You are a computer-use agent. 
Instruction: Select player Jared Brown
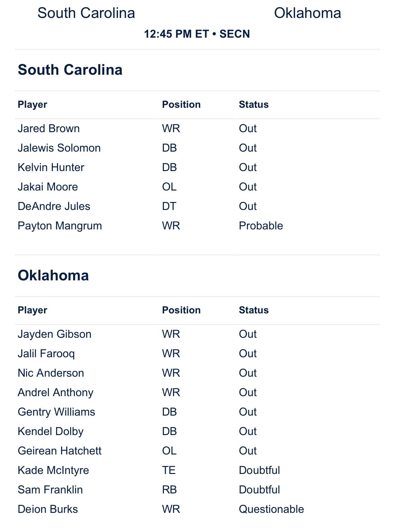(49, 128)
